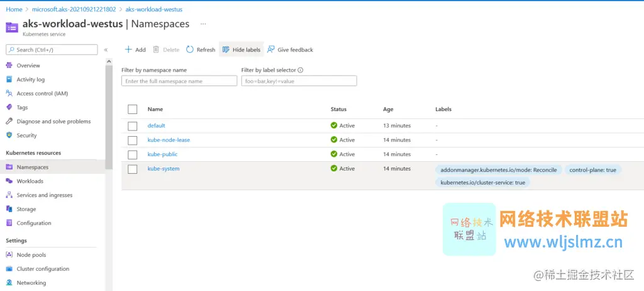Open Networking in the sidebar menu

coord(31,283)
